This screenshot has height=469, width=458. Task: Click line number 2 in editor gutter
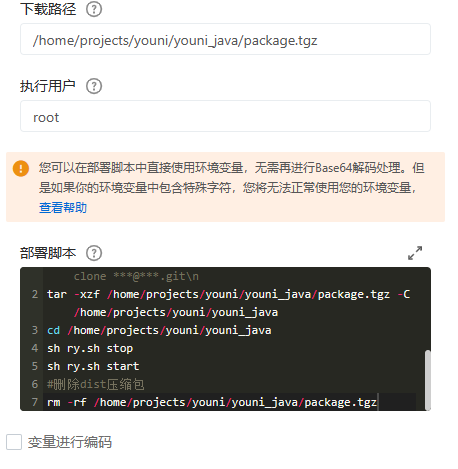pyautogui.click(x=35, y=294)
